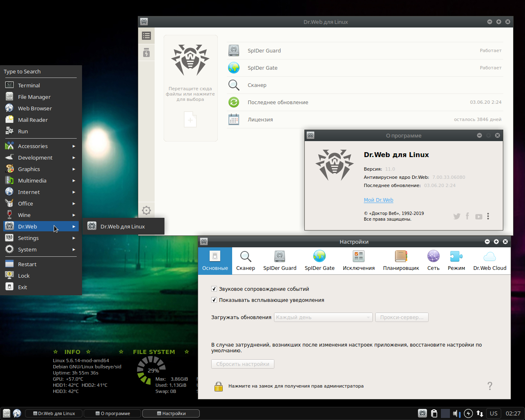Screen dimensions: 525x420
Task: Click the lock icon for administrator rights
Action: 219,386
